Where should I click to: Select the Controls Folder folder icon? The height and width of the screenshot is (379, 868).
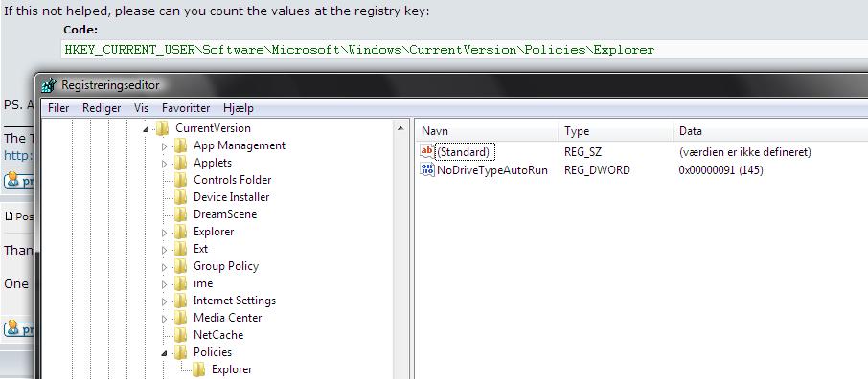180,180
